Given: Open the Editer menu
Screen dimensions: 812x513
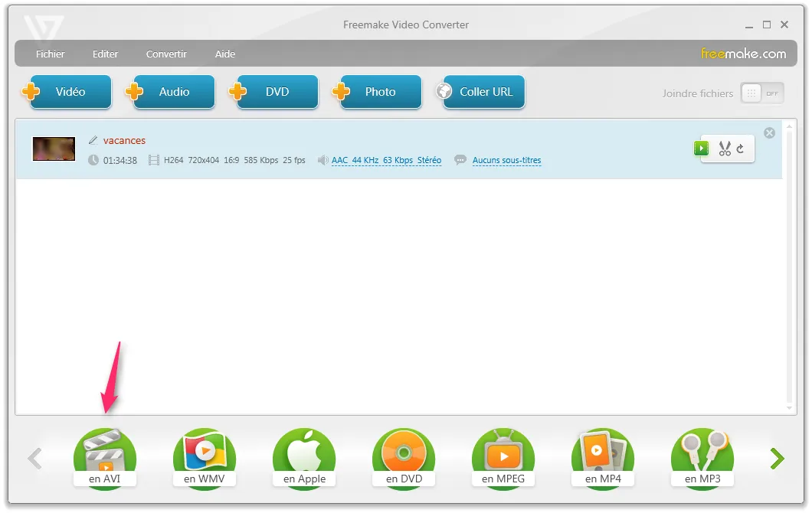Looking at the screenshot, I should pos(105,54).
